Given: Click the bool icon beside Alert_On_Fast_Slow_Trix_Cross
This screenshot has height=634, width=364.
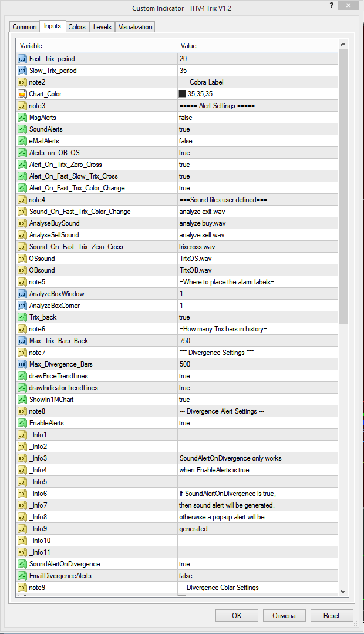Looking at the screenshot, I should click(22, 176).
